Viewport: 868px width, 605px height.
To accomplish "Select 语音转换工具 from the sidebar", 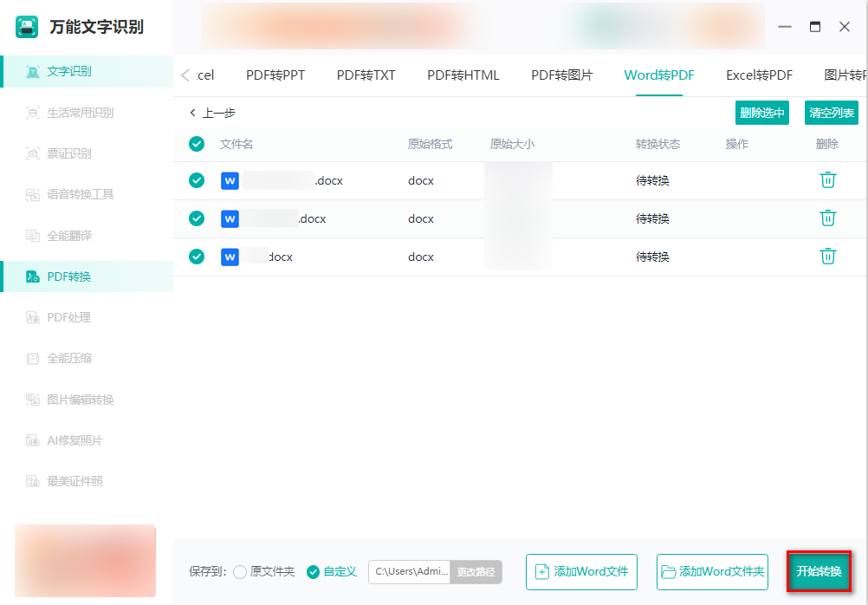I will tap(78, 193).
